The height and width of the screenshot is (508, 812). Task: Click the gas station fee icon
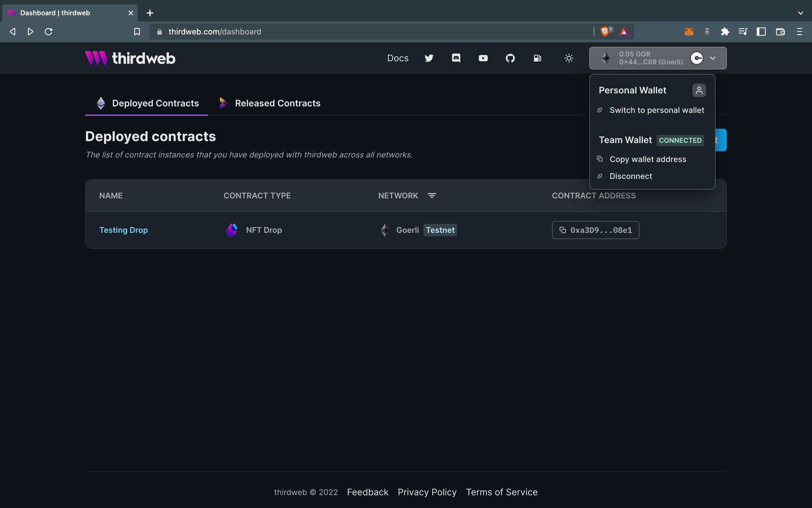[x=537, y=58]
